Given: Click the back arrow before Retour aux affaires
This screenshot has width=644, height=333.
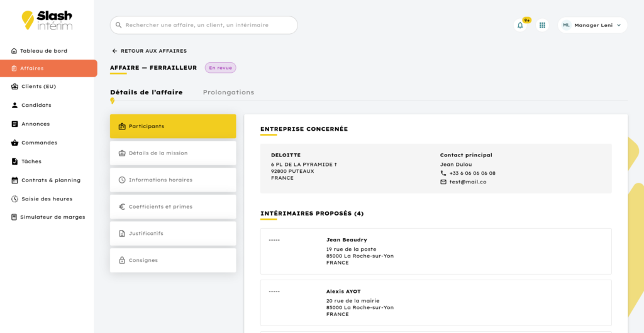Looking at the screenshot, I should click(114, 51).
